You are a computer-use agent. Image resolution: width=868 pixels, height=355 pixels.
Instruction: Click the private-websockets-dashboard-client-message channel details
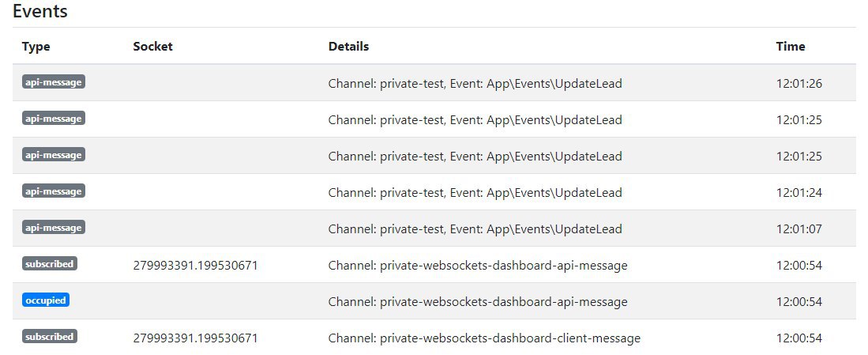[x=484, y=338]
